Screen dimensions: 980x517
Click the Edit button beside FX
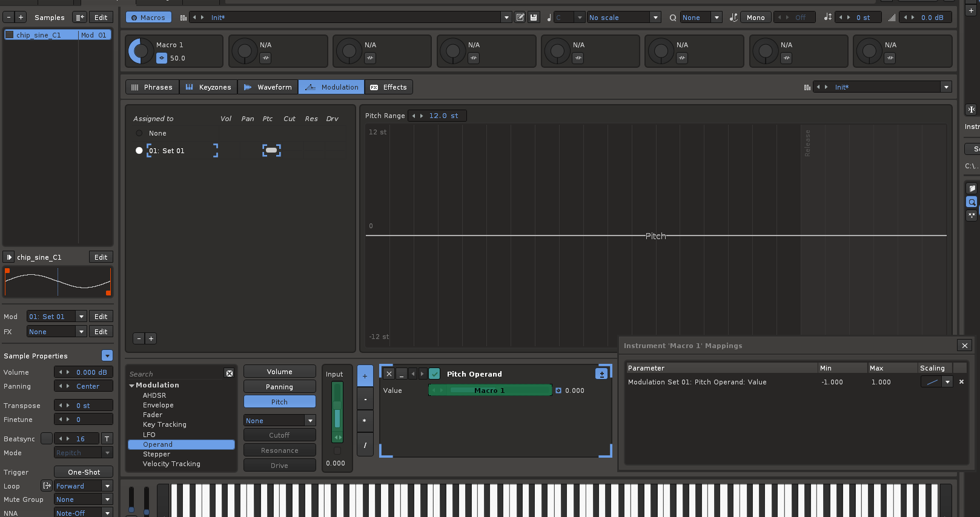pos(101,332)
